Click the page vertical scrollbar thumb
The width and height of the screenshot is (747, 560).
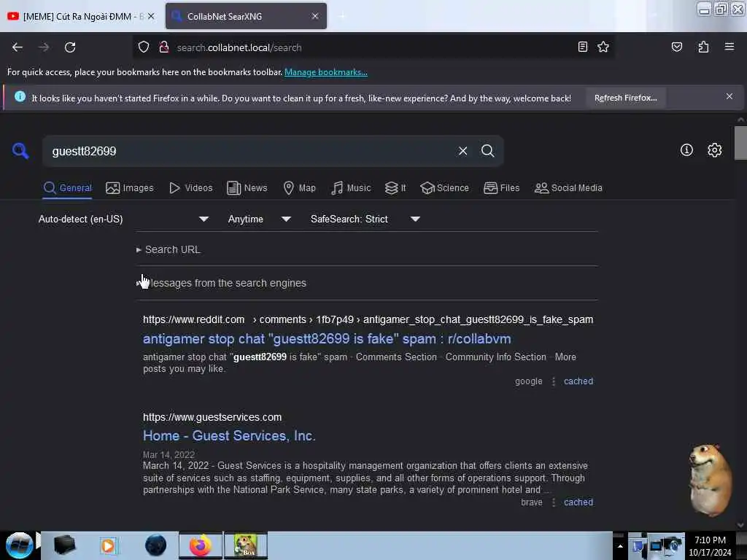tap(740, 143)
